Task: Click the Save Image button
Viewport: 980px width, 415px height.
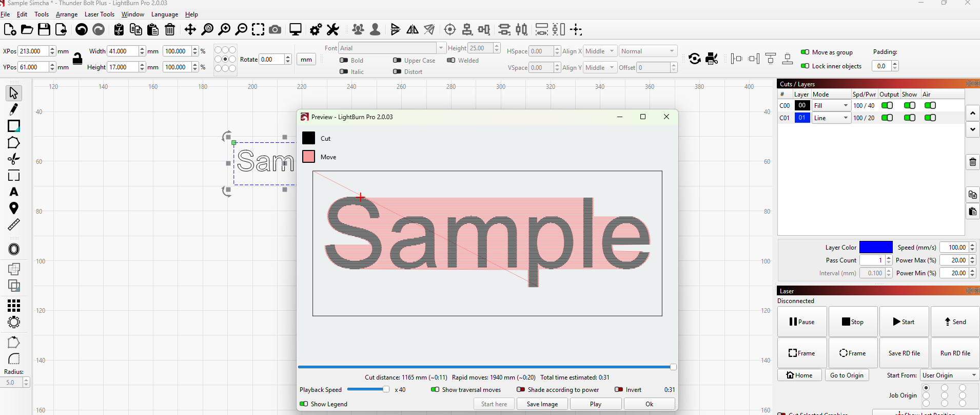Action: 542,404
